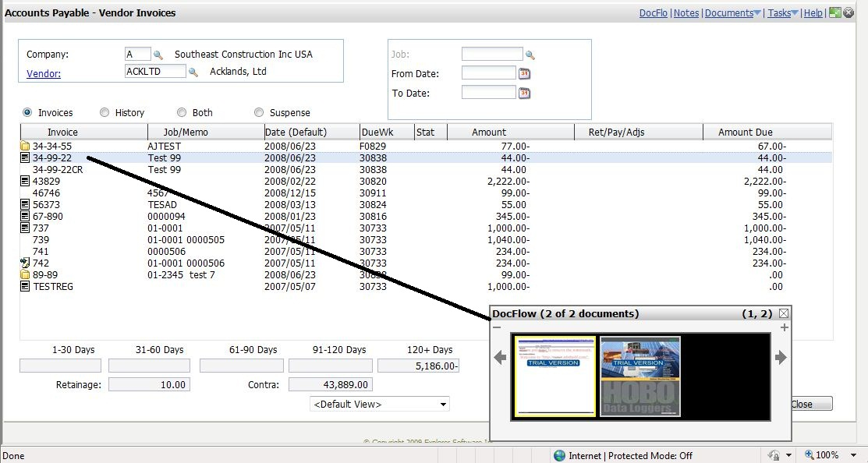
Task: Sort by the Stat column header
Action: [x=430, y=133]
